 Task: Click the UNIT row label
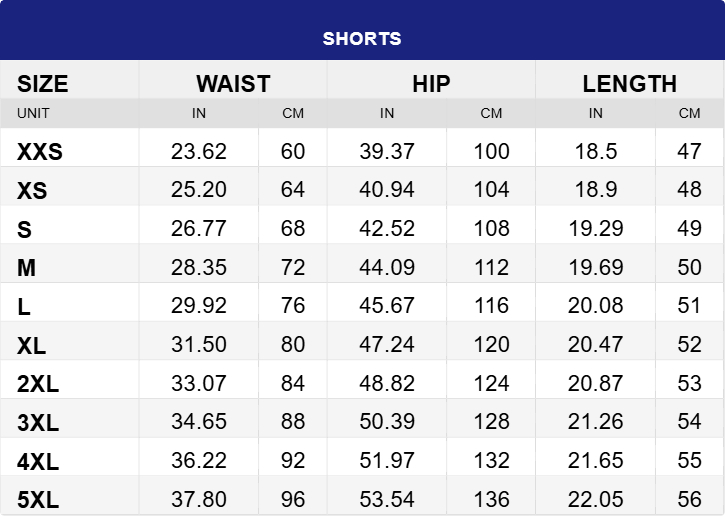33,113
